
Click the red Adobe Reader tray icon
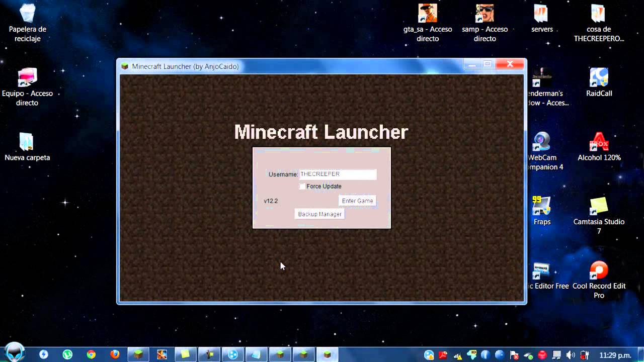click(443, 355)
